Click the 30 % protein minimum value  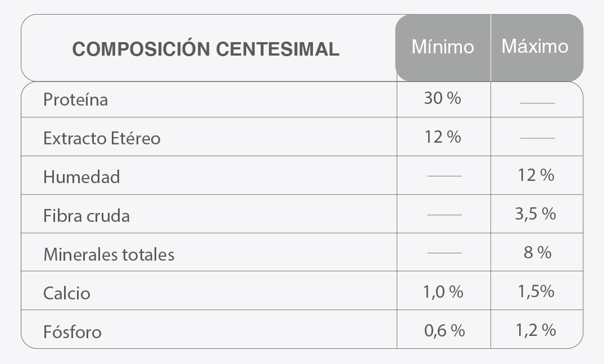[442, 98]
